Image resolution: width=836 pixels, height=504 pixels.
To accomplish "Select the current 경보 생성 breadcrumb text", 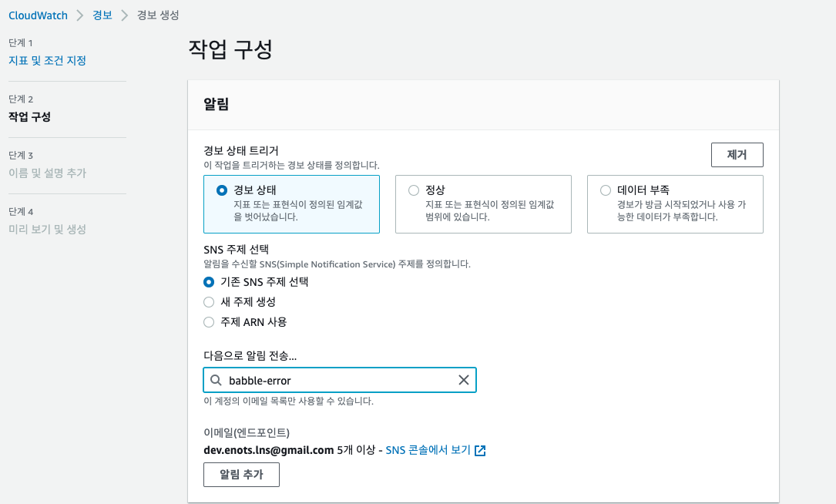I will click(158, 15).
